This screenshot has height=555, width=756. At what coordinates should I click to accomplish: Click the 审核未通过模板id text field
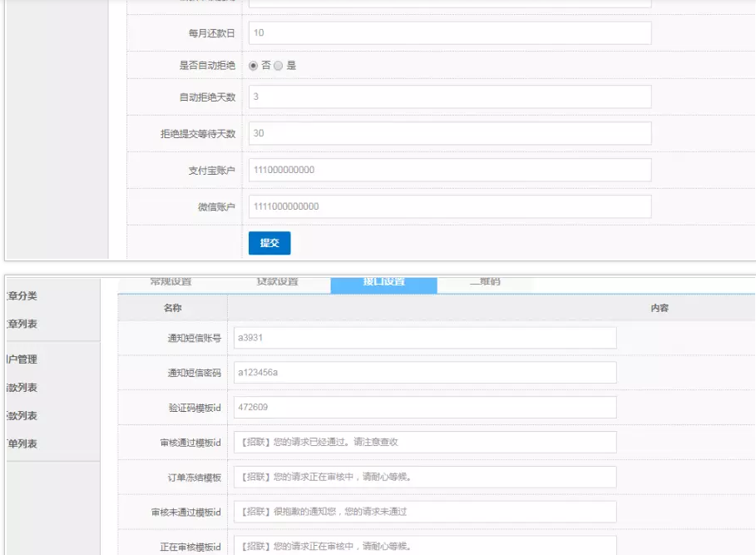pyautogui.click(x=424, y=512)
